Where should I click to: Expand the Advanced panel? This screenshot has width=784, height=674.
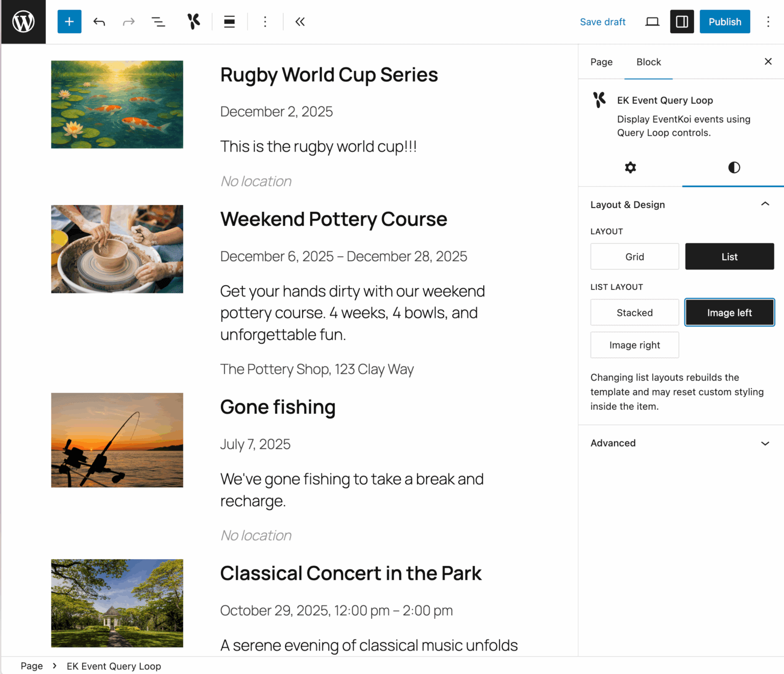point(765,443)
